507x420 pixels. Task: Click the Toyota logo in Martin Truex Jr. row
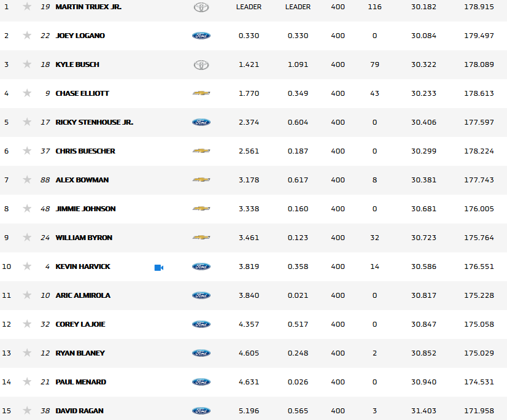201,7
